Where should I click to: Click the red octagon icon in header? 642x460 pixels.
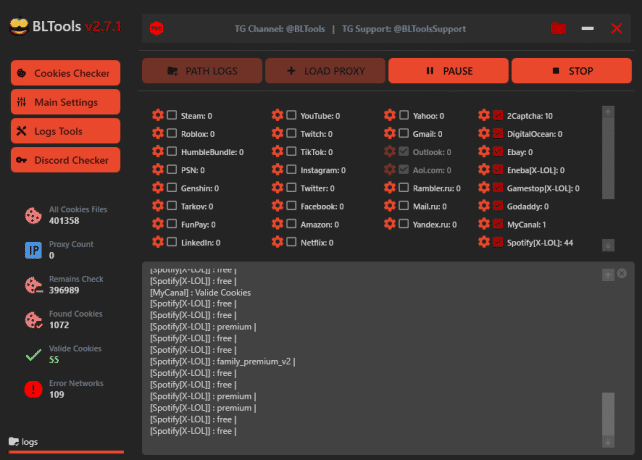pyautogui.click(x=156, y=28)
